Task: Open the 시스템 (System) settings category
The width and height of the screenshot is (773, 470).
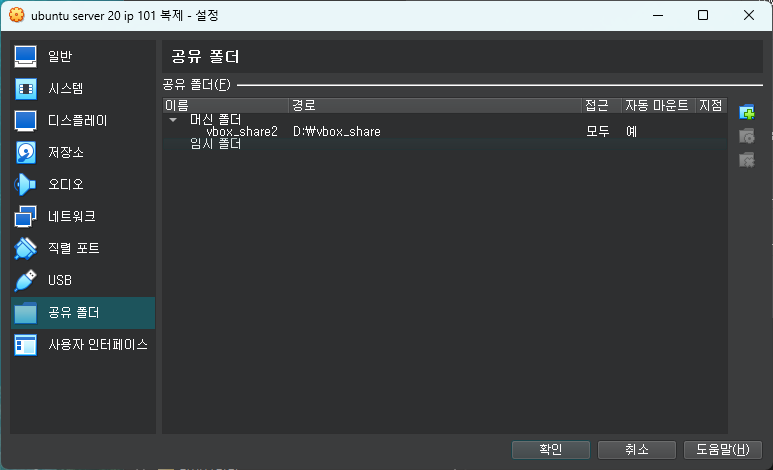Action: 83,89
